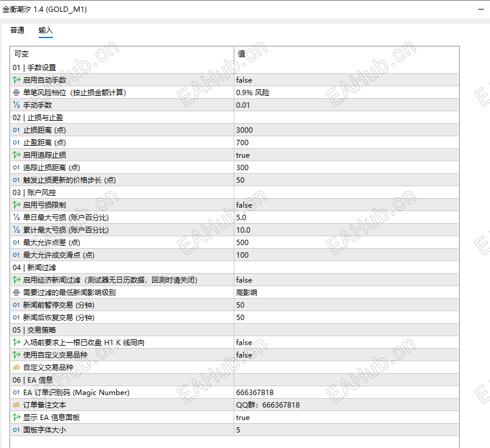This screenshot has width=490, height=448.
Task: Select the 最大允许成交滑点 (点) label
Action: click(59, 255)
